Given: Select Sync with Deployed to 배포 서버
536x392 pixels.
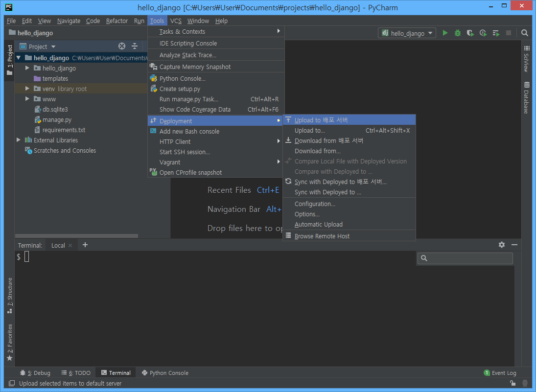Looking at the screenshot, I should [350, 182].
